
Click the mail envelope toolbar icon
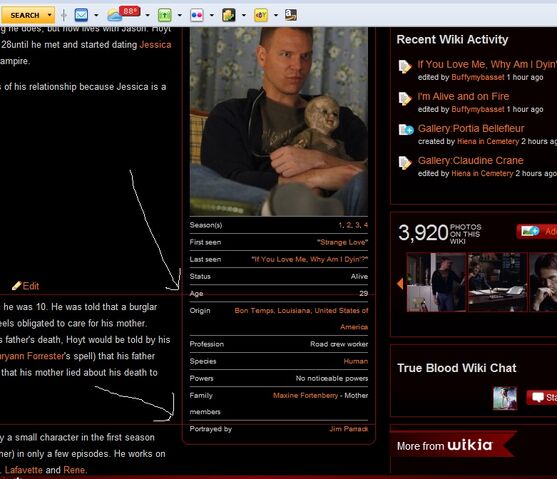click(x=81, y=15)
